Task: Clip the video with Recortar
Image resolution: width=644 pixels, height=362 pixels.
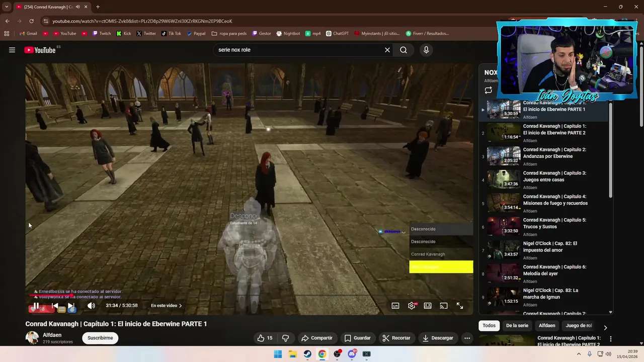Action: (395, 338)
